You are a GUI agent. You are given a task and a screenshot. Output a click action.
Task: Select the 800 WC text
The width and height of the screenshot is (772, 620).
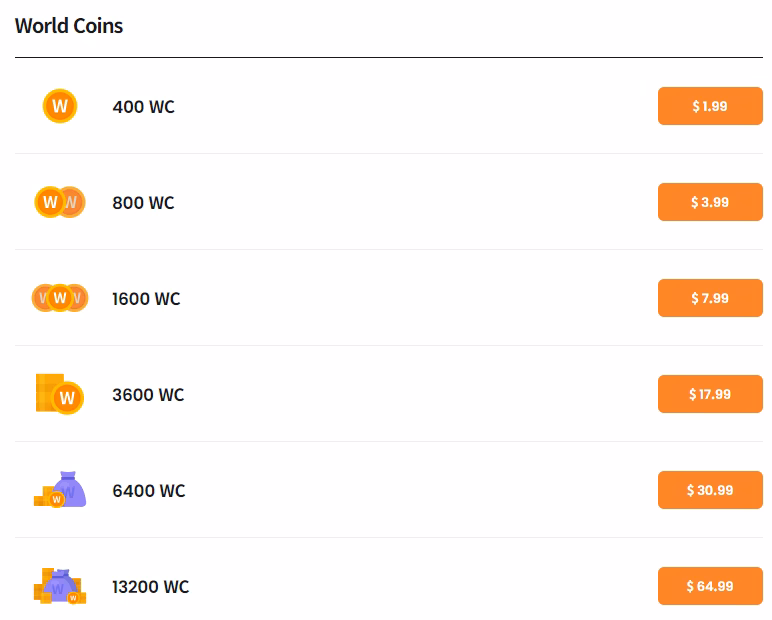tap(143, 203)
